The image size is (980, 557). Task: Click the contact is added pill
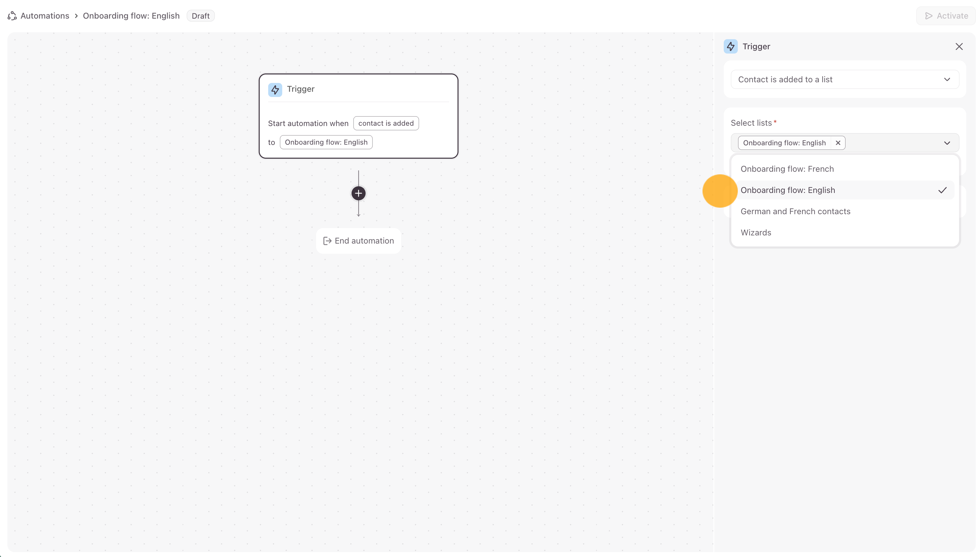tap(386, 123)
